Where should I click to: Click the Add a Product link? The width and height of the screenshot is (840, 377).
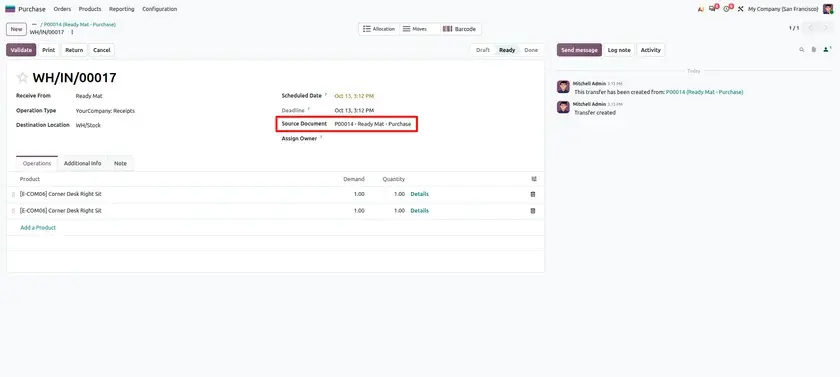(38, 228)
